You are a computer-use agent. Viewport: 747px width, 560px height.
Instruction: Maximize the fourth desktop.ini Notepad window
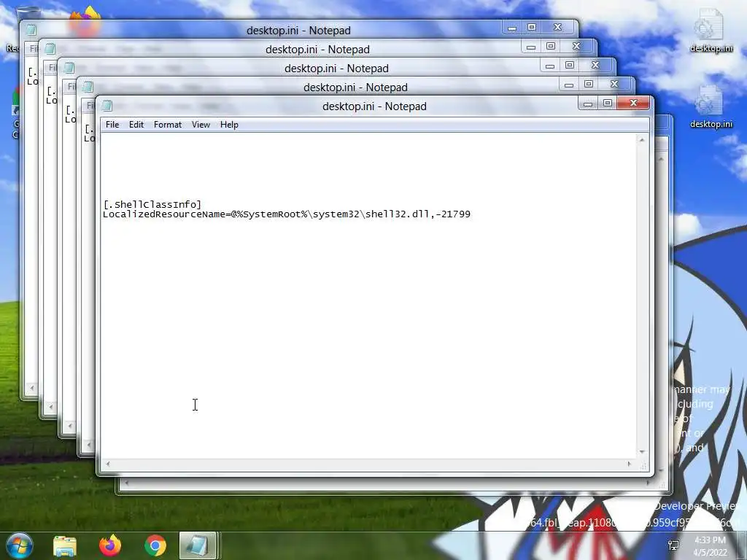pos(589,85)
